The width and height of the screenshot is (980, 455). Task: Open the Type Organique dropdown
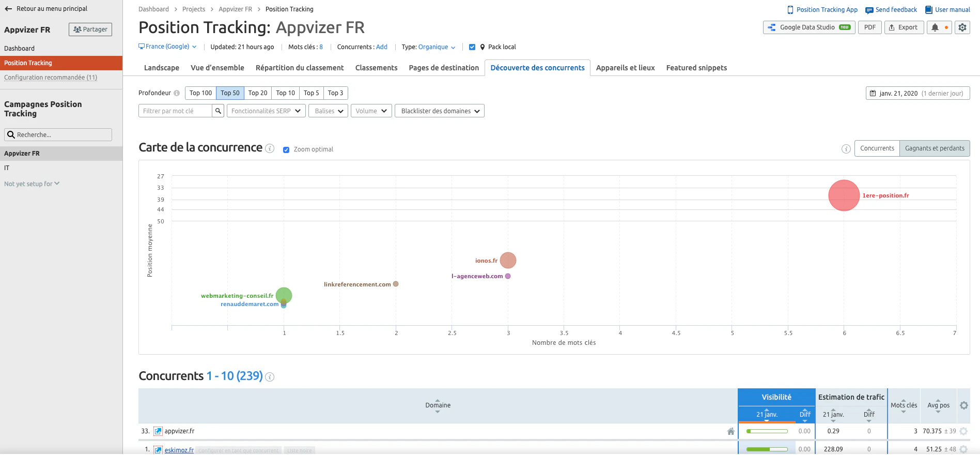[x=437, y=47]
